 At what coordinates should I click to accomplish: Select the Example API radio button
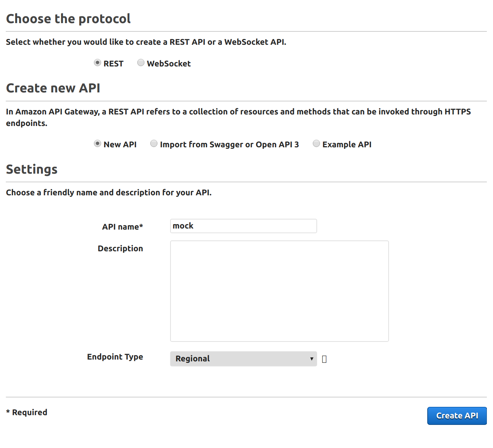click(x=316, y=144)
